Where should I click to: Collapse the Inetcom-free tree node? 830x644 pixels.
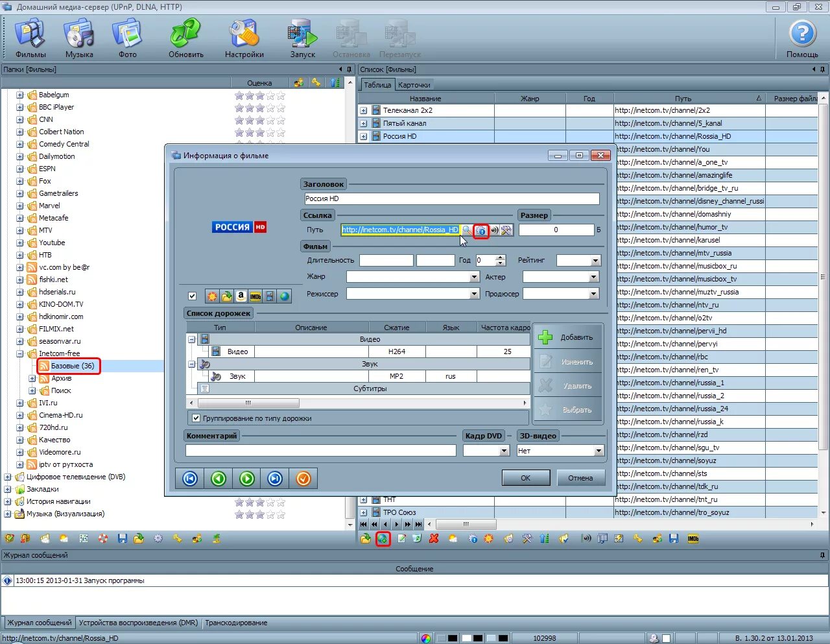pyautogui.click(x=19, y=354)
